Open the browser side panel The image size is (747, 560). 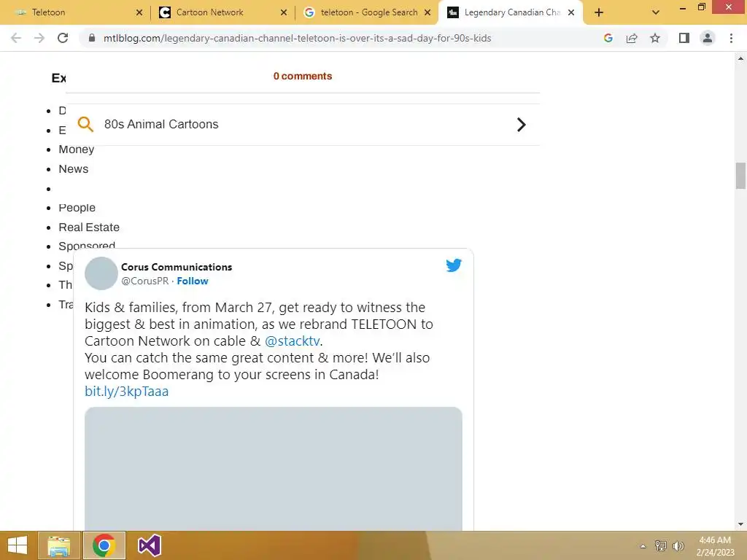click(x=684, y=38)
